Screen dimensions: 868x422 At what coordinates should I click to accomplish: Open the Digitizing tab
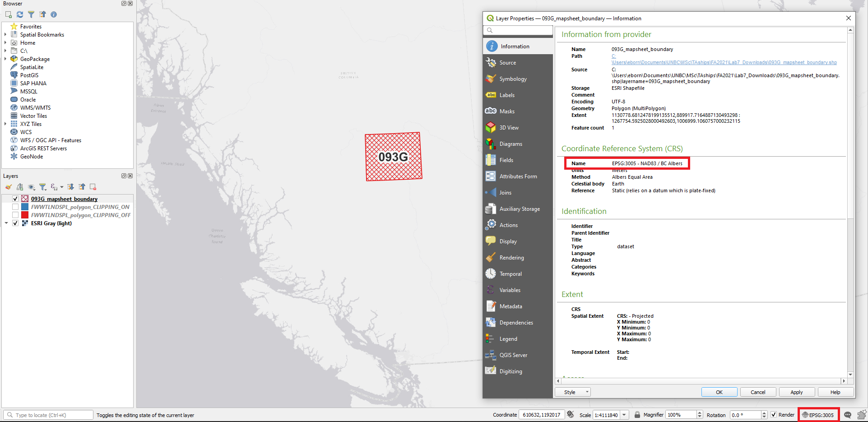pyautogui.click(x=511, y=371)
